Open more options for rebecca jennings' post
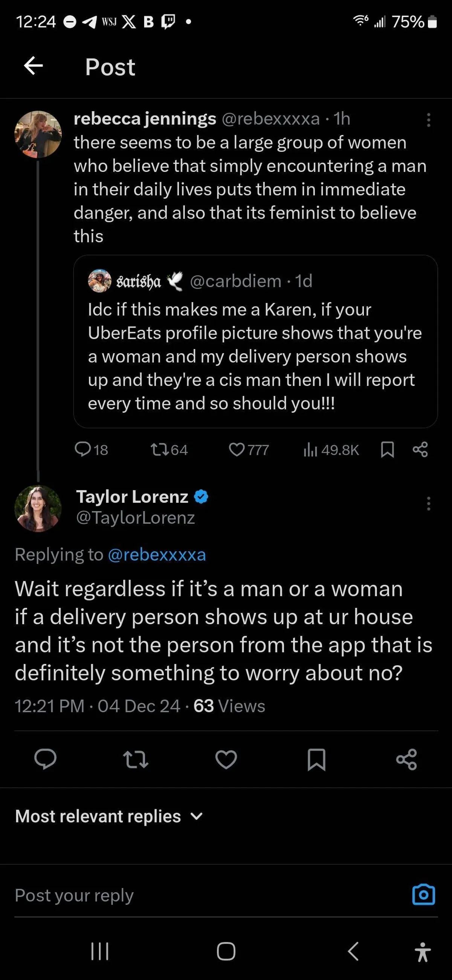 pos(428,120)
